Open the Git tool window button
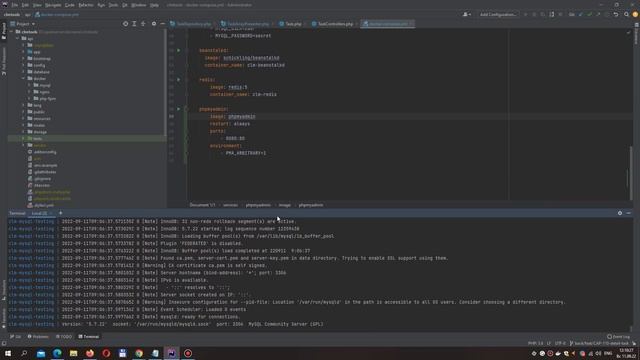The image size is (640, 360). pos(16,337)
